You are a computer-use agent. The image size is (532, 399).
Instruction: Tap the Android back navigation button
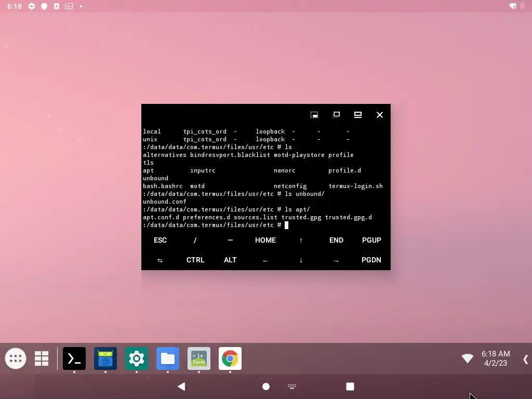181,387
